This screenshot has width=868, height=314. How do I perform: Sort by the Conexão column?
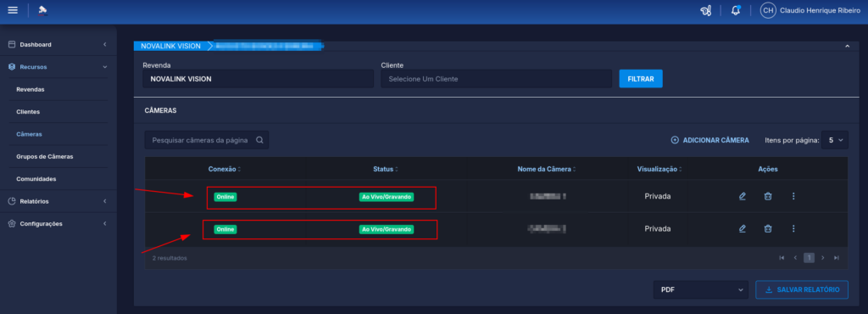(224, 169)
